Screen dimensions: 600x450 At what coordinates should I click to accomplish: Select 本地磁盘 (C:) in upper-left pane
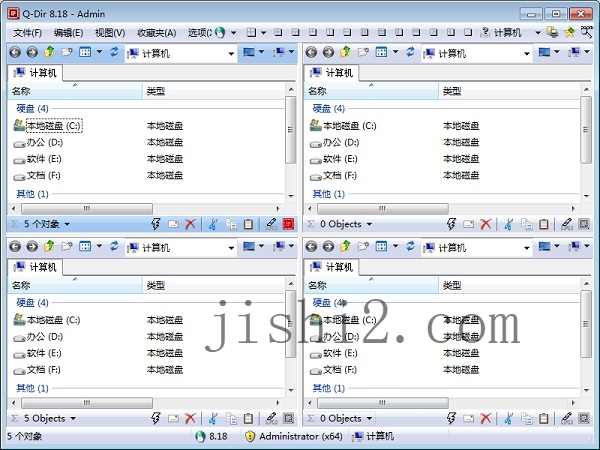[x=48, y=126]
